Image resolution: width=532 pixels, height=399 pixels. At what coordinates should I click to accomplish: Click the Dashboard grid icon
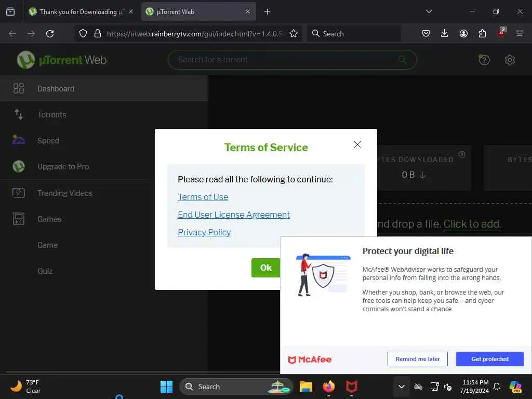[x=19, y=88]
